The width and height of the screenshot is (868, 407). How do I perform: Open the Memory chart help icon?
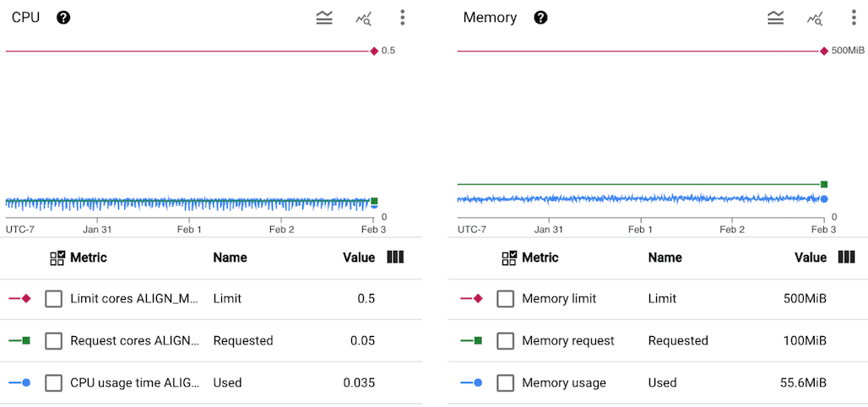[x=541, y=18]
